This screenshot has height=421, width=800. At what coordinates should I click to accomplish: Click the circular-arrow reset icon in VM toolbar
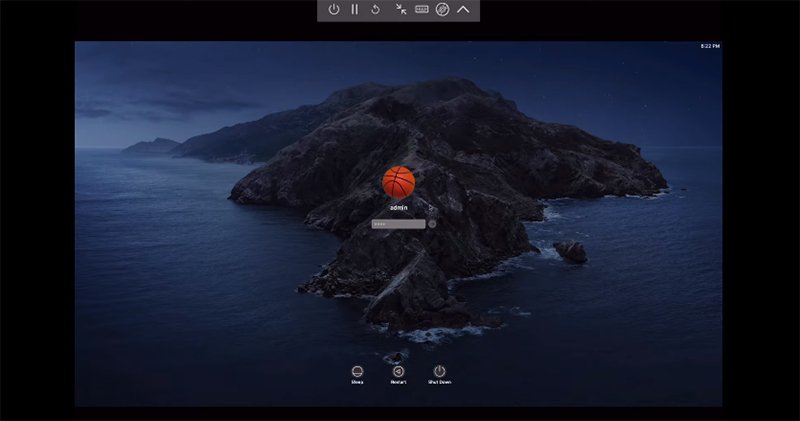pyautogui.click(x=376, y=9)
